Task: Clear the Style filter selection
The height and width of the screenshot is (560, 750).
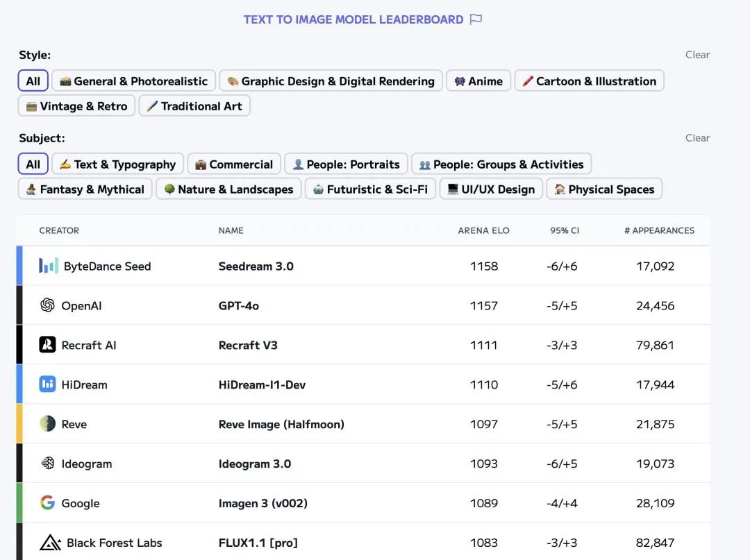Action: 697,55
